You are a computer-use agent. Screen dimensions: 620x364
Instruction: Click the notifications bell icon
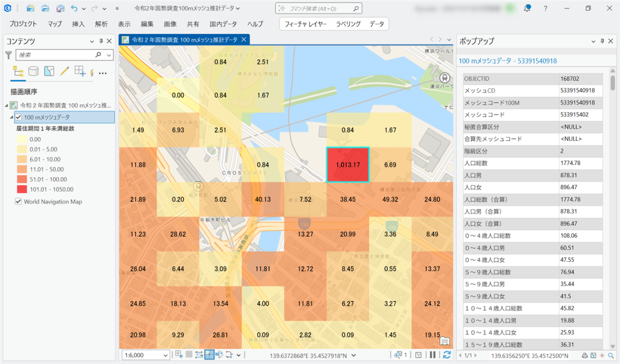click(x=528, y=8)
